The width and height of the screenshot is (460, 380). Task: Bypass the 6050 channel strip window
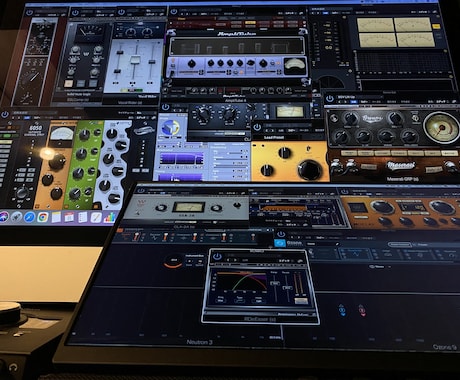coord(5,114)
